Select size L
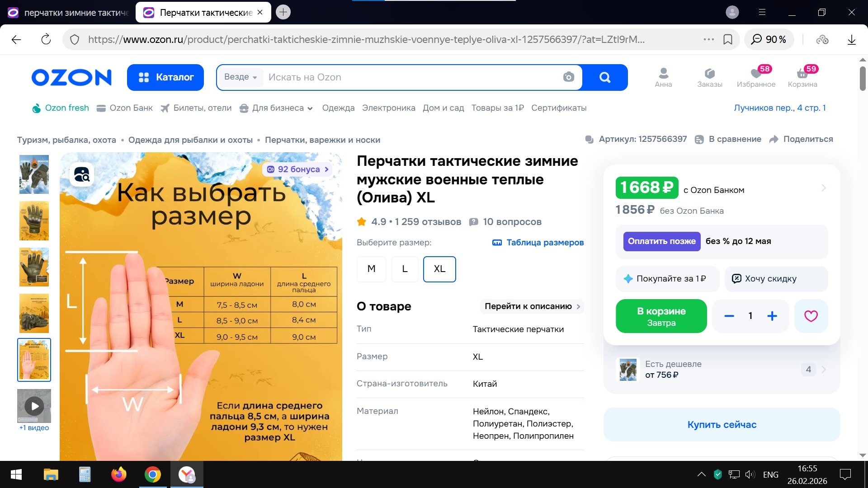 [x=405, y=269]
